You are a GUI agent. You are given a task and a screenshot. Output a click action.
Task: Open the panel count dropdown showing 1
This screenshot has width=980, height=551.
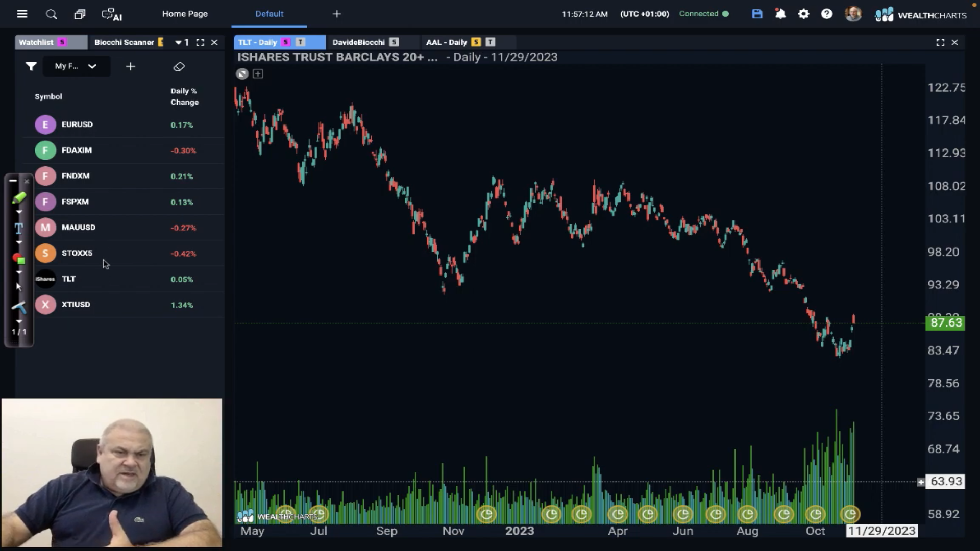tap(182, 42)
